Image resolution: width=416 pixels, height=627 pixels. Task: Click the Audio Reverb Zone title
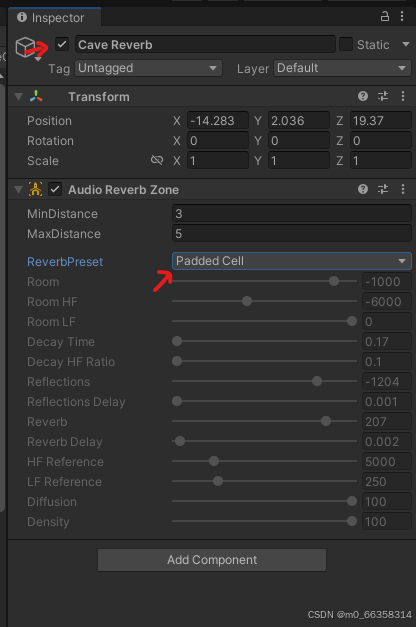pos(123,190)
